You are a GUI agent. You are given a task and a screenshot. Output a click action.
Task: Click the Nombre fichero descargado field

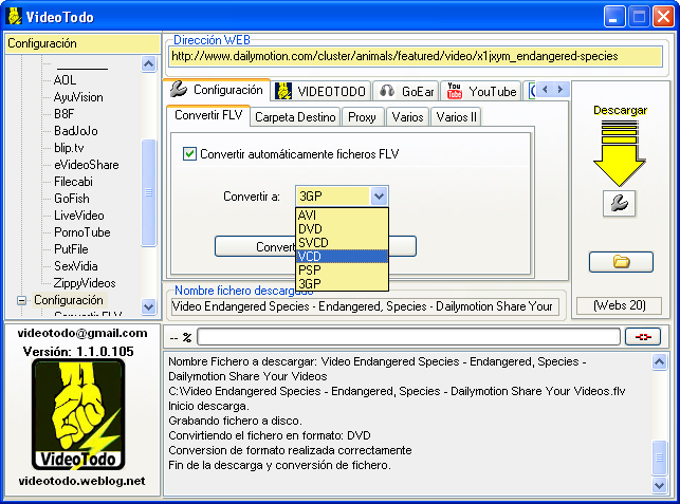tap(366, 307)
